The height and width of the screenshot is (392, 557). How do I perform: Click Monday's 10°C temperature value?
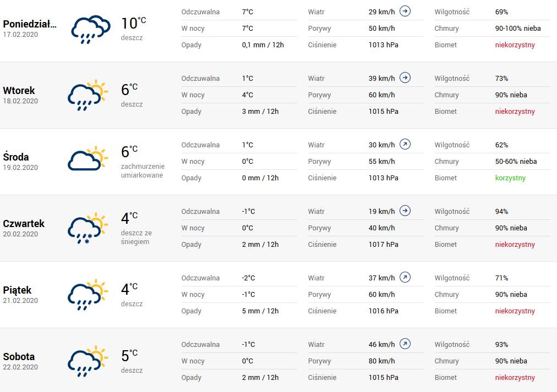click(x=134, y=24)
